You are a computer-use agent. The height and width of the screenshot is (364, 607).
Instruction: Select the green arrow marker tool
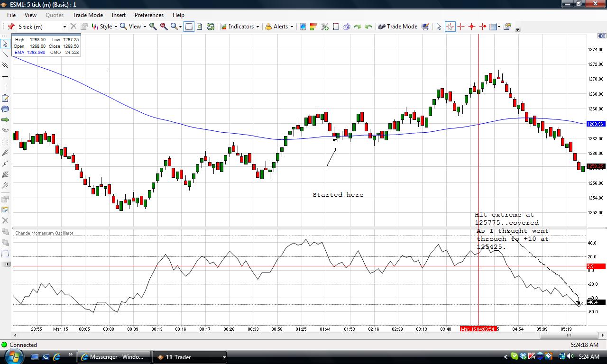click(5, 120)
